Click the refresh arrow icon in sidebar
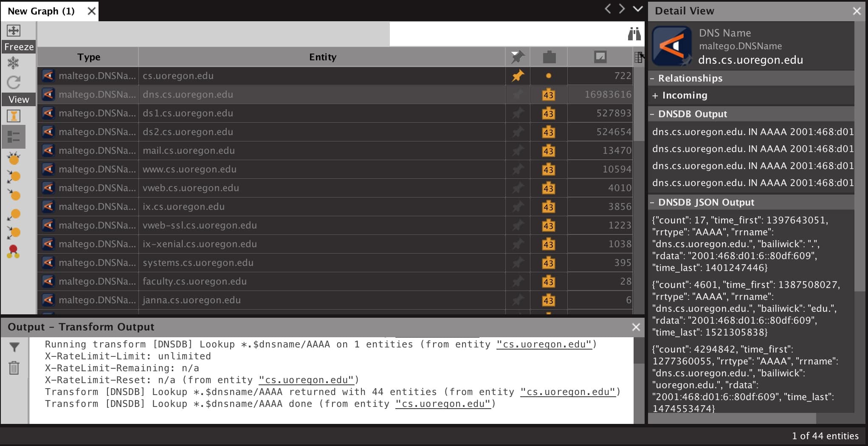Image resolution: width=868 pixels, height=446 pixels. click(14, 82)
